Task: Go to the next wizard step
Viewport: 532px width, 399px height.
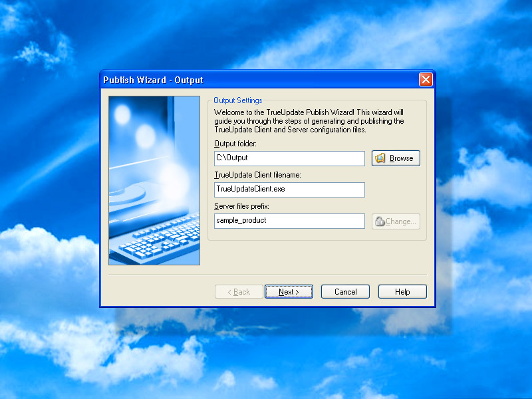Action: 289,292
